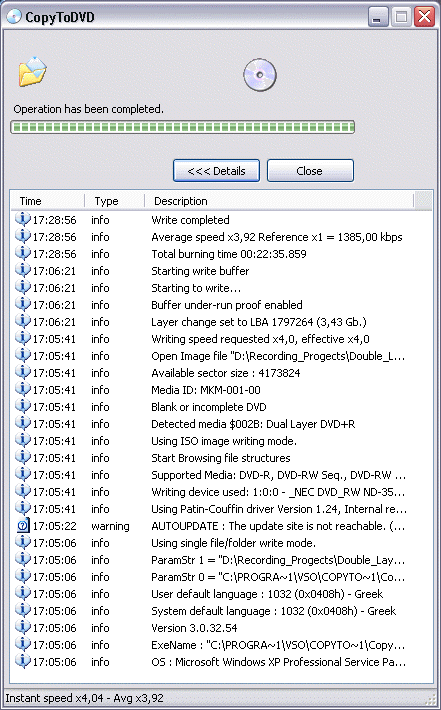Minimize the CopyToDVD window
Screen dimensions: 441x710
point(378,17)
